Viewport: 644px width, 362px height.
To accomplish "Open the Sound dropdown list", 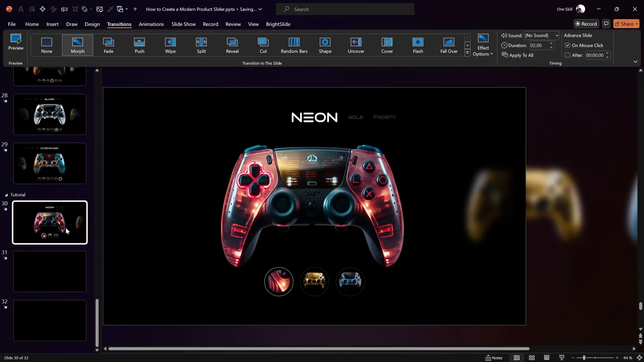I will tap(557, 36).
